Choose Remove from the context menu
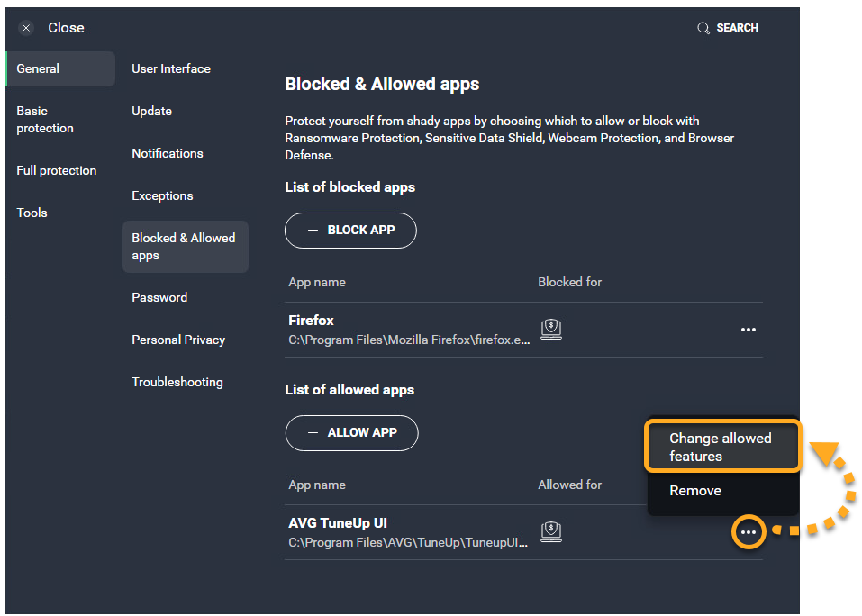Viewport: 862px width, 616px height. (x=695, y=491)
